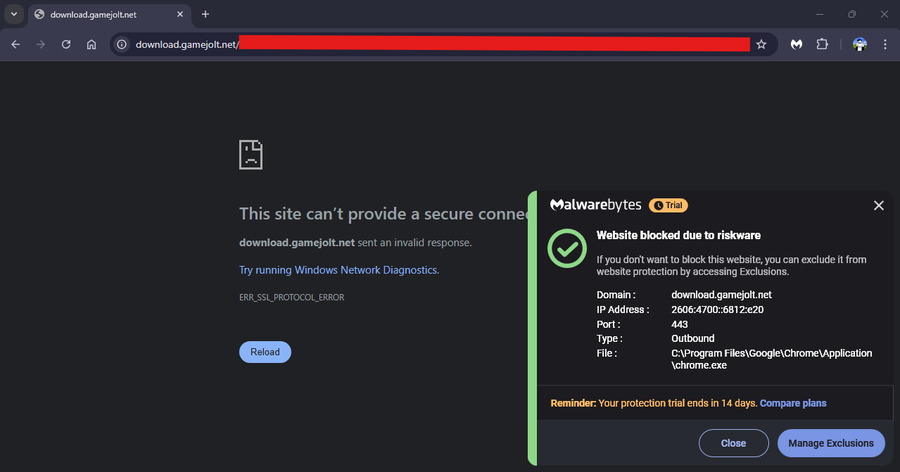
Task: Try running Windows Network Diagnostics link
Action: point(338,270)
